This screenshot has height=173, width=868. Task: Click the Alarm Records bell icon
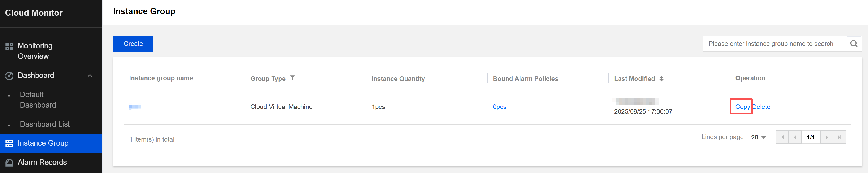(9, 163)
